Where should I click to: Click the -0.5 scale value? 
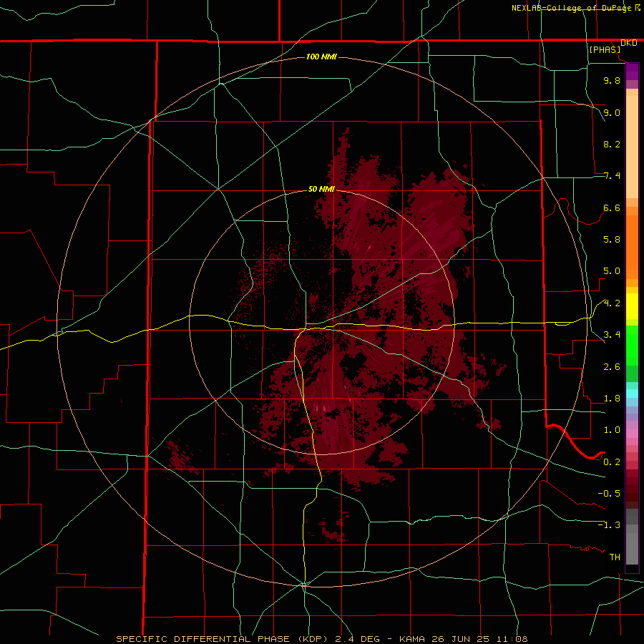(609, 494)
